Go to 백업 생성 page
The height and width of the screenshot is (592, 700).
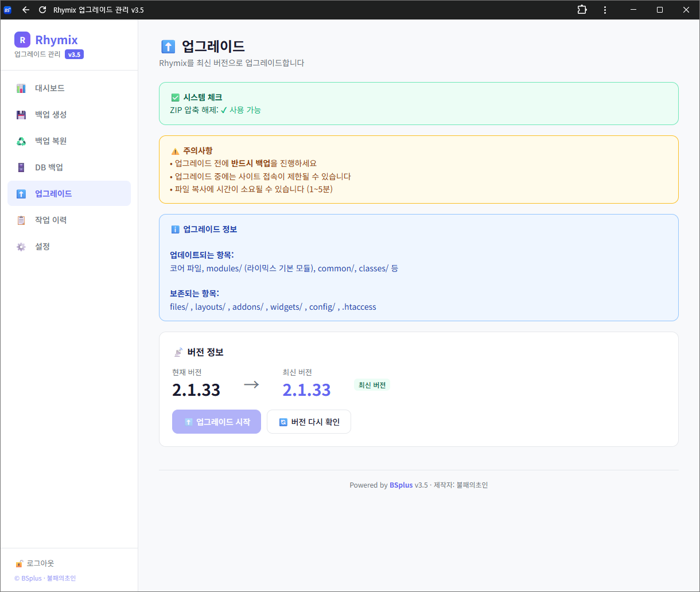pos(69,115)
